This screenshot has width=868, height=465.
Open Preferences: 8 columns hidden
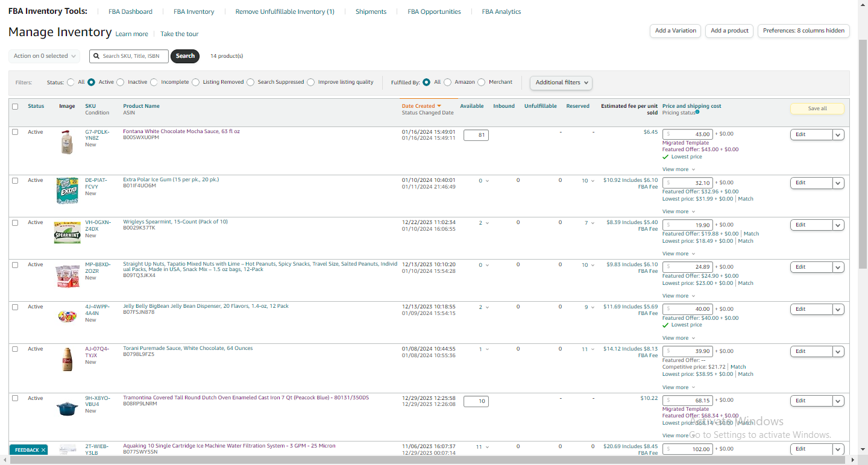coord(804,31)
